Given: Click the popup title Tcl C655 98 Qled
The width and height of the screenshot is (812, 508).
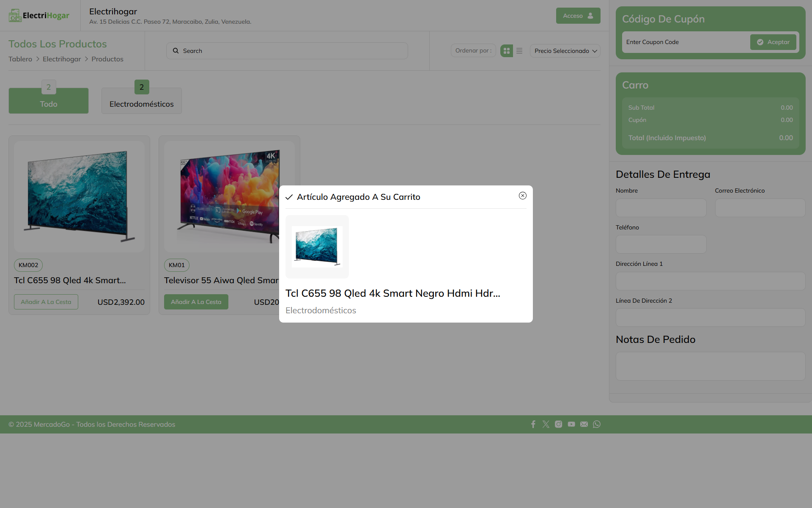Looking at the screenshot, I should click(x=393, y=293).
